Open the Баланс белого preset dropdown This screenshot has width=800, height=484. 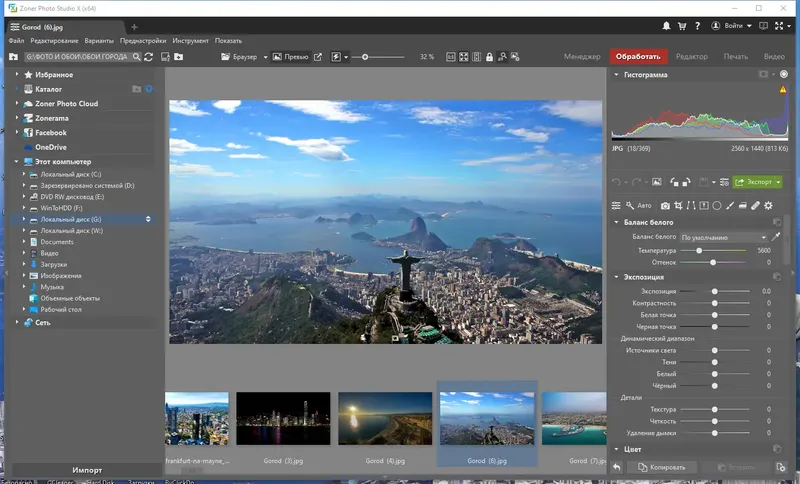724,237
